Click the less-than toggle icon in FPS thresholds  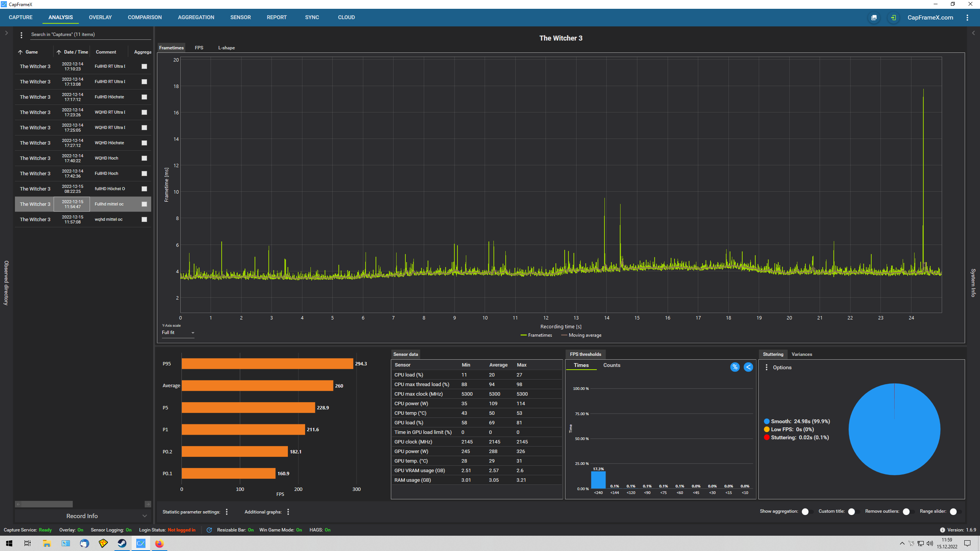(x=748, y=367)
